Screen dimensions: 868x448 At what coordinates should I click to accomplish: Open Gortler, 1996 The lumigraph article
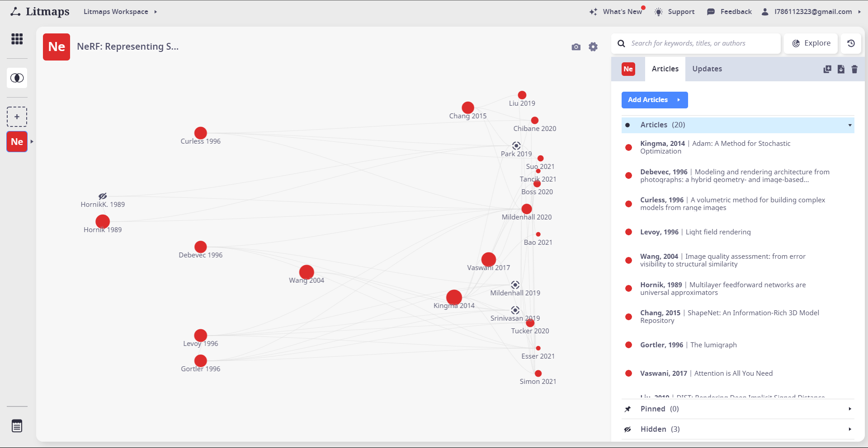tap(738, 345)
